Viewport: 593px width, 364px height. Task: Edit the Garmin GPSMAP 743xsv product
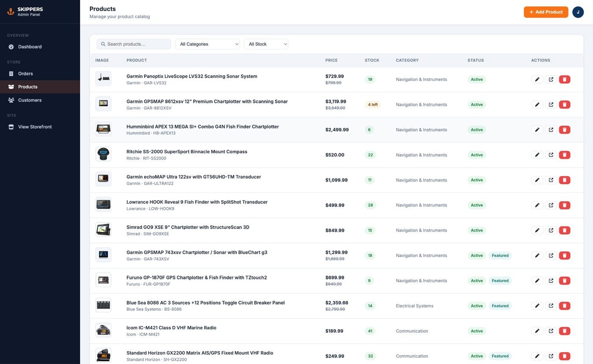(537, 256)
